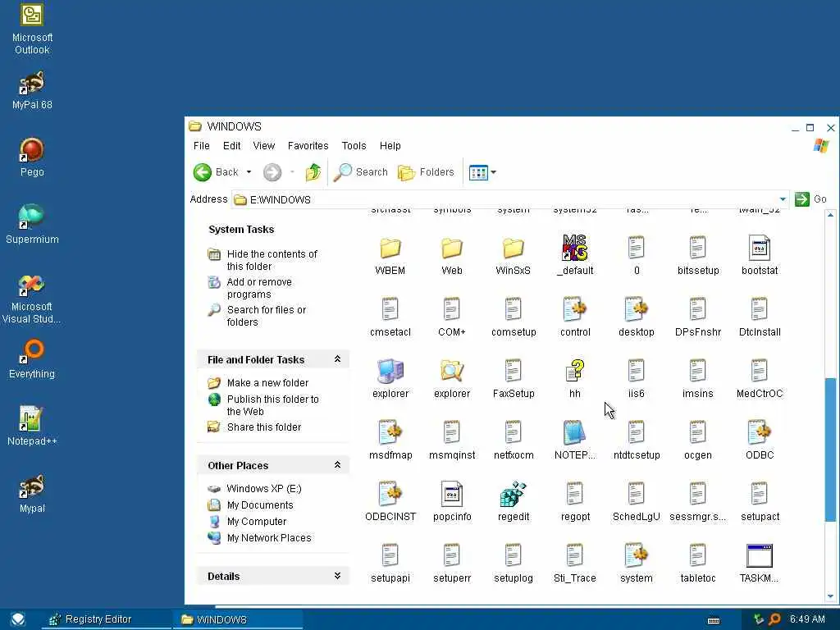Viewport: 840px width, 630px height.
Task: Click the Search toolbar button
Action: point(361,172)
